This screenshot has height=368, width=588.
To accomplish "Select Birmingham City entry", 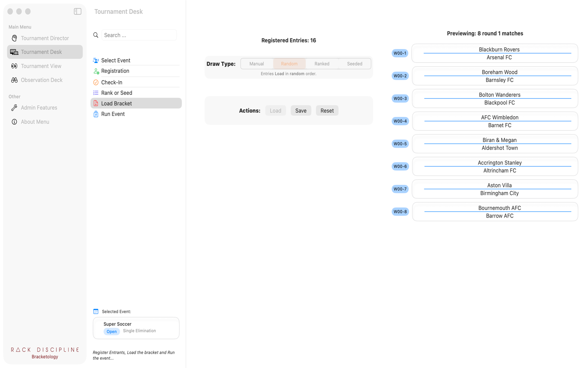I will 499,193.
